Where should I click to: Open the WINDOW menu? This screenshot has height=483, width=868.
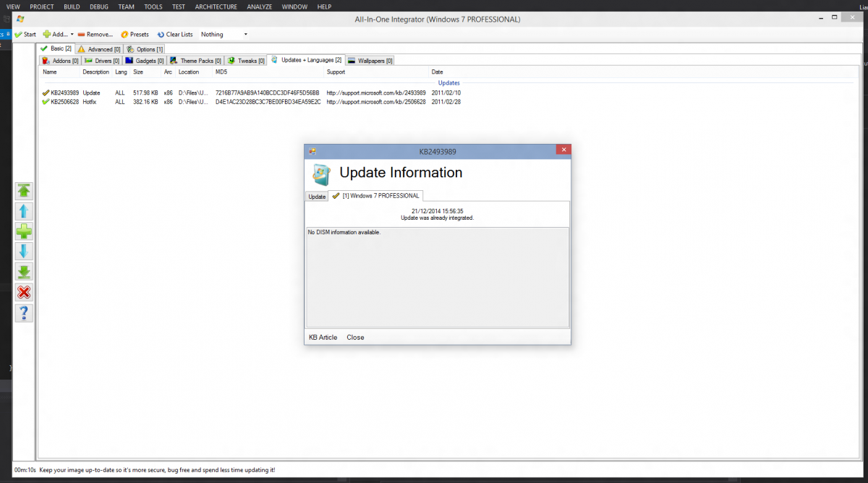[294, 7]
